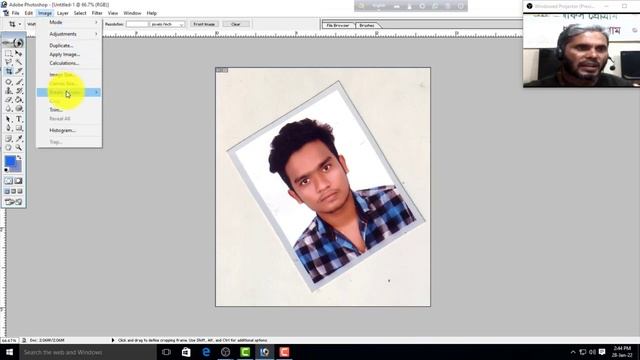Select the Brush tool

[19, 82]
